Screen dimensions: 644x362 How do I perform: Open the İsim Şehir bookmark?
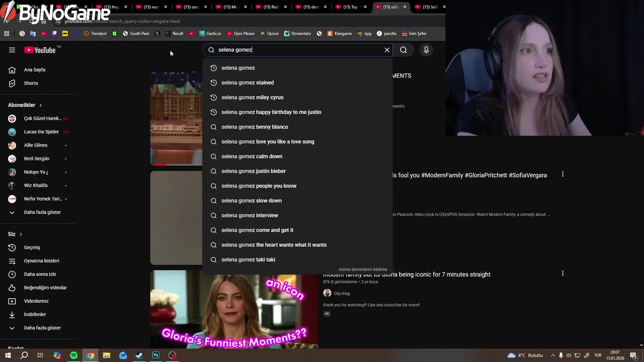[414, 34]
